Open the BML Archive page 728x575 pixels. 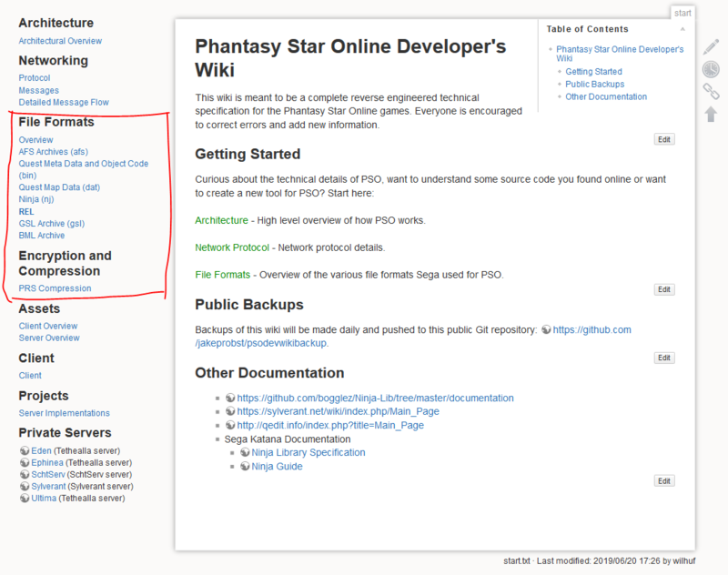(41, 236)
